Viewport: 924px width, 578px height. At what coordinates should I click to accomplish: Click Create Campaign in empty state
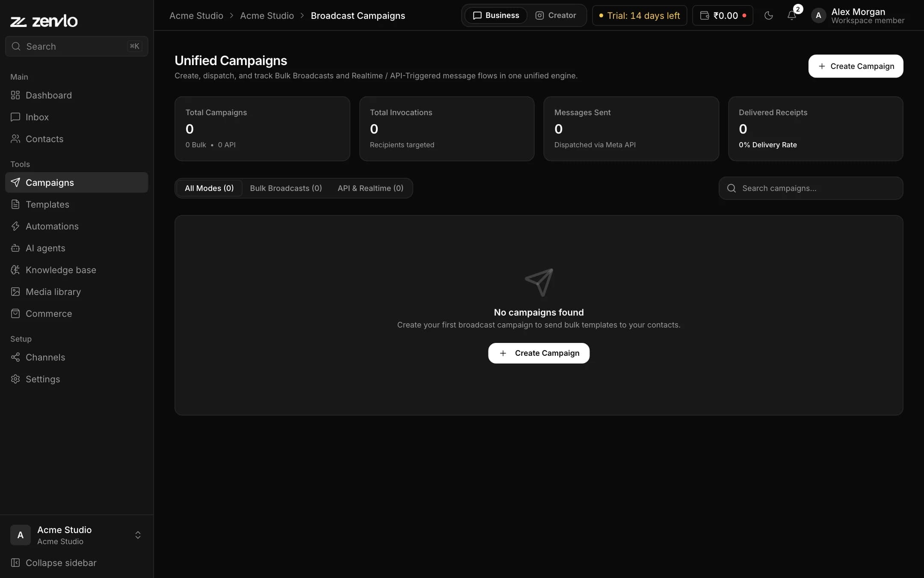tap(539, 353)
